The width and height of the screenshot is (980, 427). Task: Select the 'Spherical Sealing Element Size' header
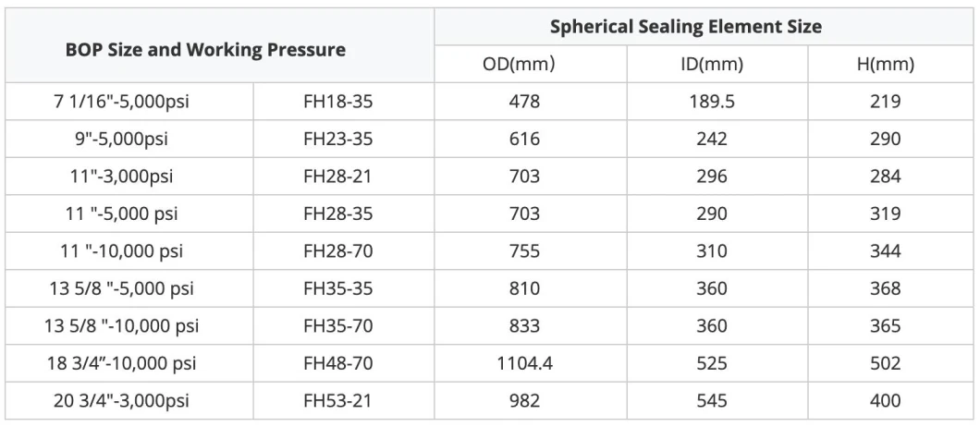pyautogui.click(x=685, y=26)
